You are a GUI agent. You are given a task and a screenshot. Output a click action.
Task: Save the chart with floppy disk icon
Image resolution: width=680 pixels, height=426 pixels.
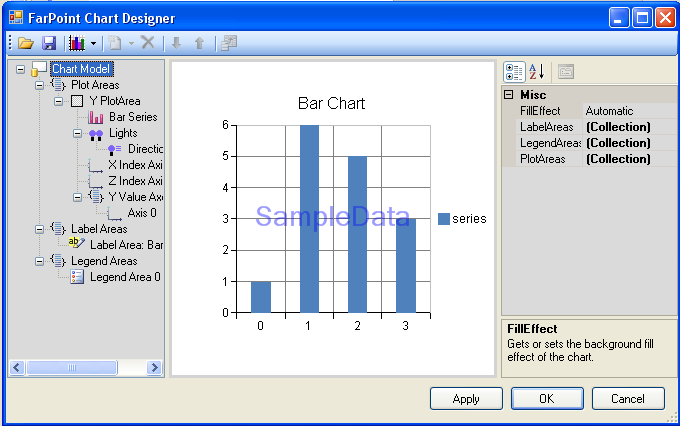pyautogui.click(x=49, y=43)
